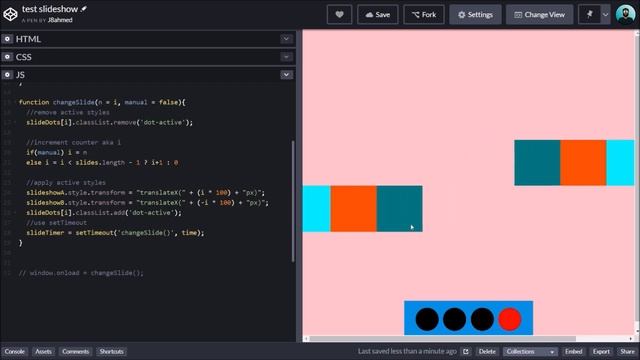Click orange square in left slideshow
The image size is (640, 360).
(353, 209)
